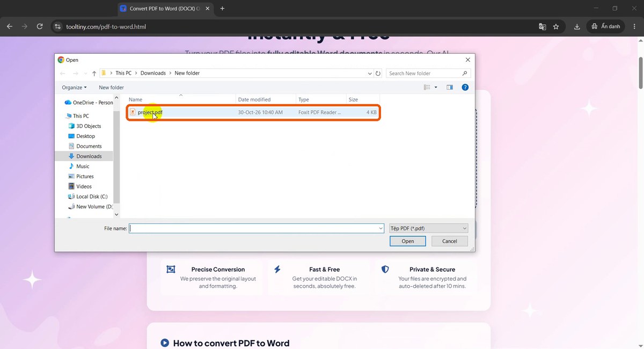Refresh the folder listing
The width and height of the screenshot is (644, 349).
point(378,73)
